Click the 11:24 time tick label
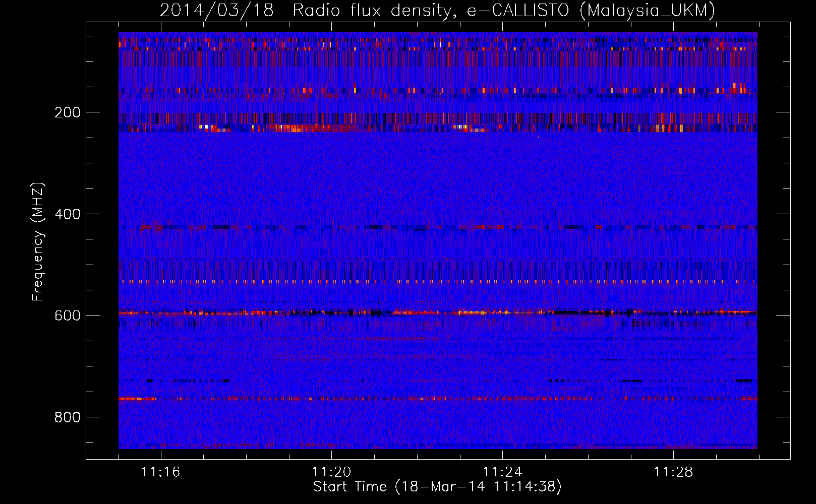 tap(503, 472)
